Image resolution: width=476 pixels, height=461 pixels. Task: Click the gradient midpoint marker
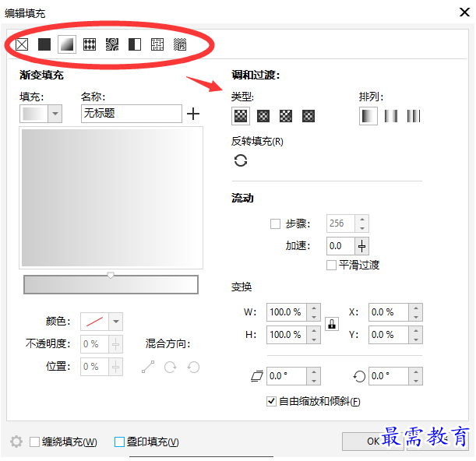[x=111, y=275]
